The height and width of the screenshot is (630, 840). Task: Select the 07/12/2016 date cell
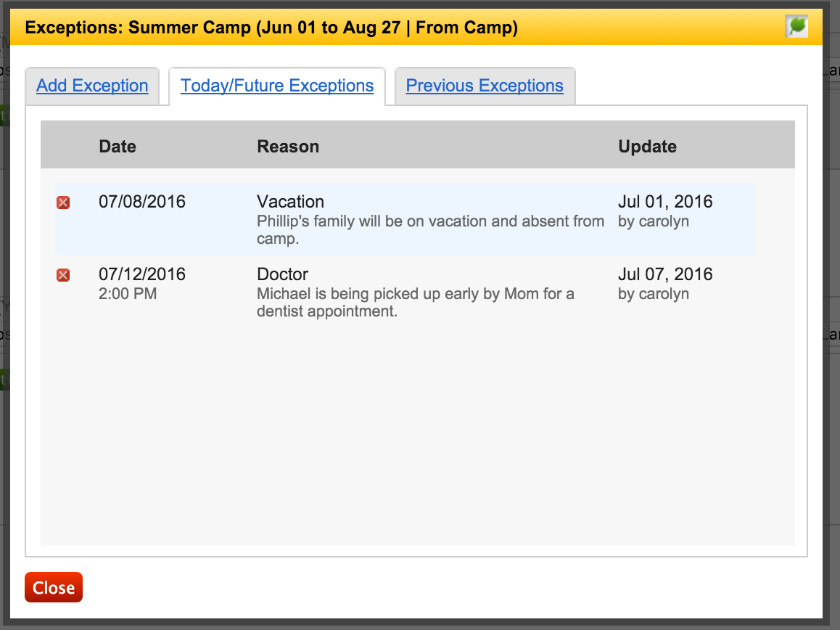[x=142, y=274]
